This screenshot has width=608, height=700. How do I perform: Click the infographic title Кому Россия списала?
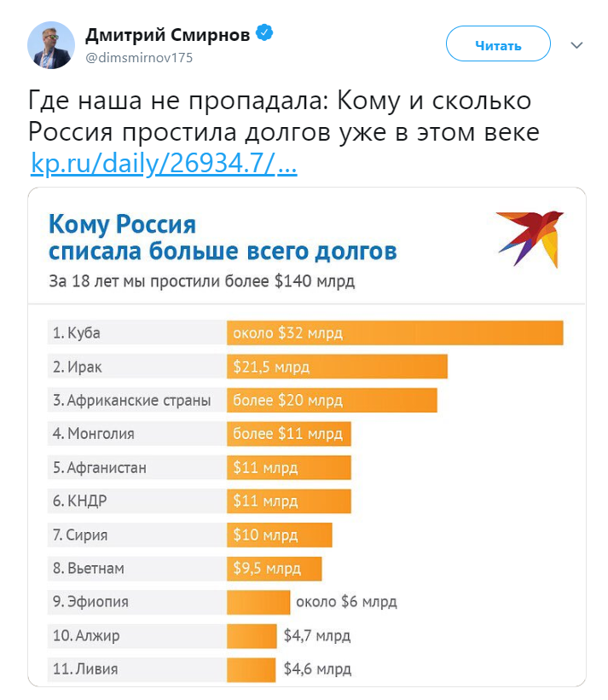223,237
